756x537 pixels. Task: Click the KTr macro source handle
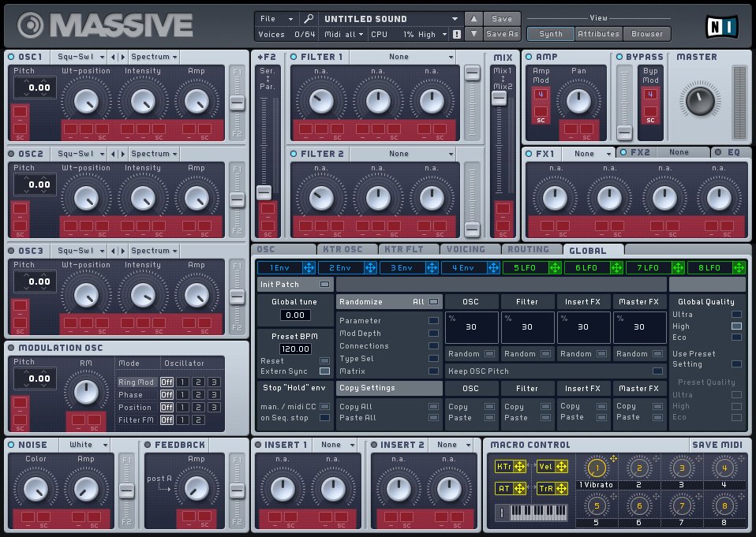[x=520, y=466]
